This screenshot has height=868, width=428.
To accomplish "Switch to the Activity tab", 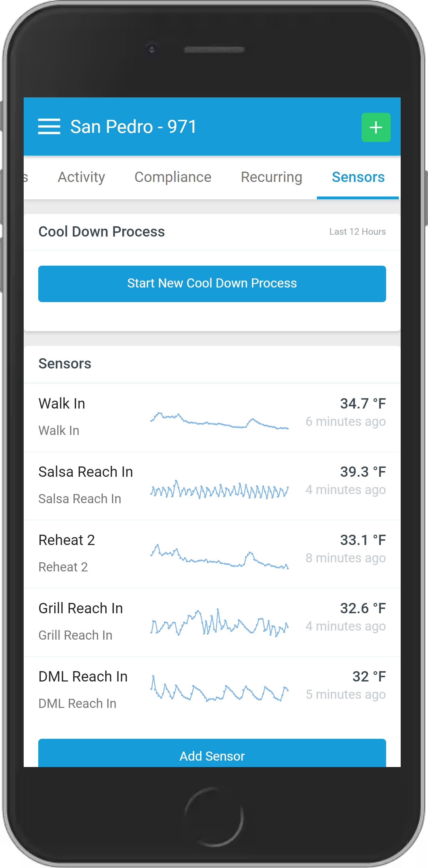I will pos(81,177).
